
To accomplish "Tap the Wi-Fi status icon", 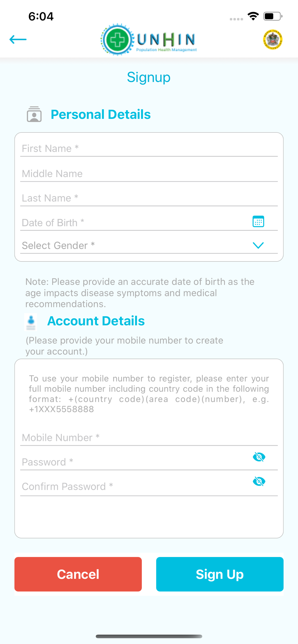I will pos(253,16).
